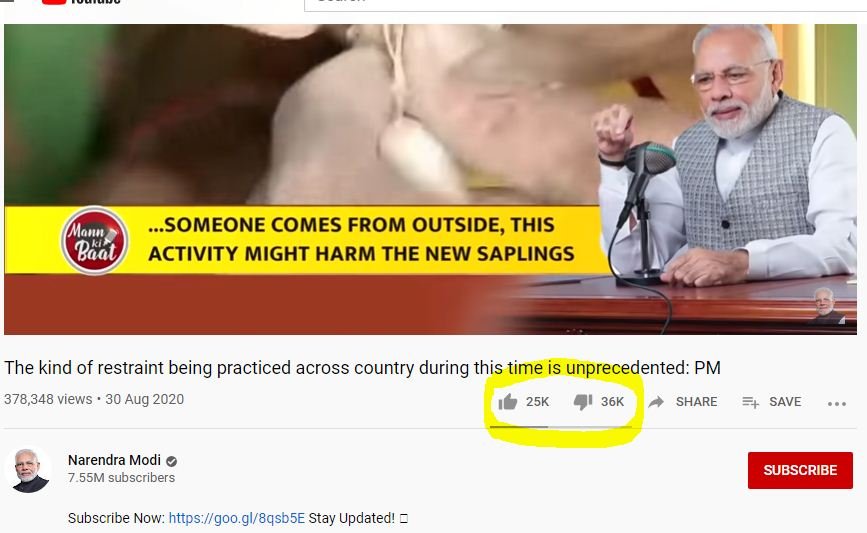Image resolution: width=867 pixels, height=533 pixels.
Task: Click the video player frame
Action: [x=430, y=179]
